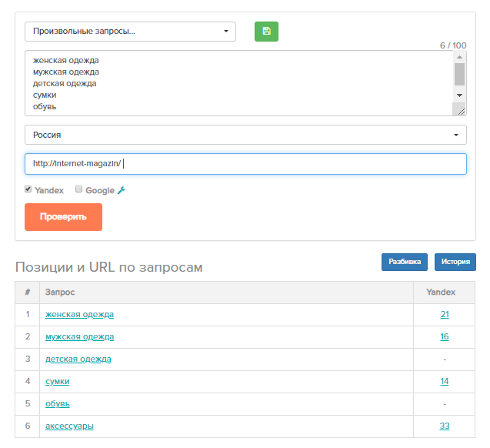Open Yandex position 14 for сумки
Viewport: 490px width, 448px height.
[445, 381]
